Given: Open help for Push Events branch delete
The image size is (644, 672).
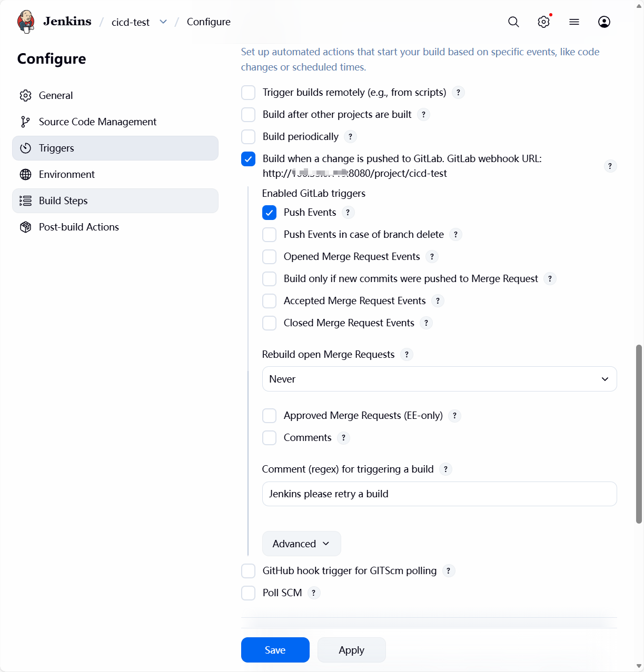Looking at the screenshot, I should pos(455,235).
